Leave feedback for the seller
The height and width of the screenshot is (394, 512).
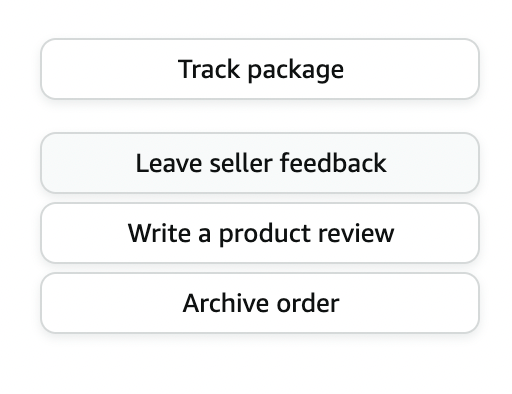260,163
